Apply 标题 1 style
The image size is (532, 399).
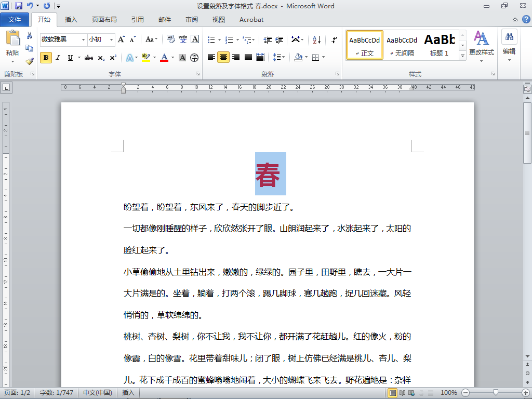point(439,45)
